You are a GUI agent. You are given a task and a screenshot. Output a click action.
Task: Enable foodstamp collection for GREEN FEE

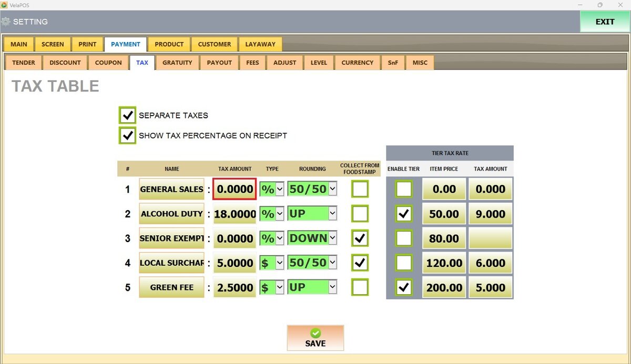[x=360, y=287]
